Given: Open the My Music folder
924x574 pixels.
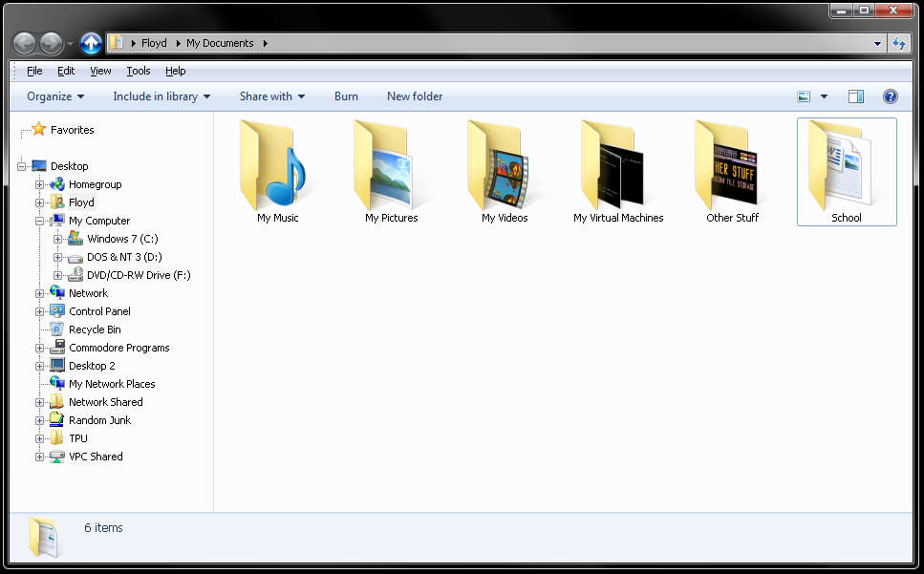Looking at the screenshot, I should (x=277, y=172).
